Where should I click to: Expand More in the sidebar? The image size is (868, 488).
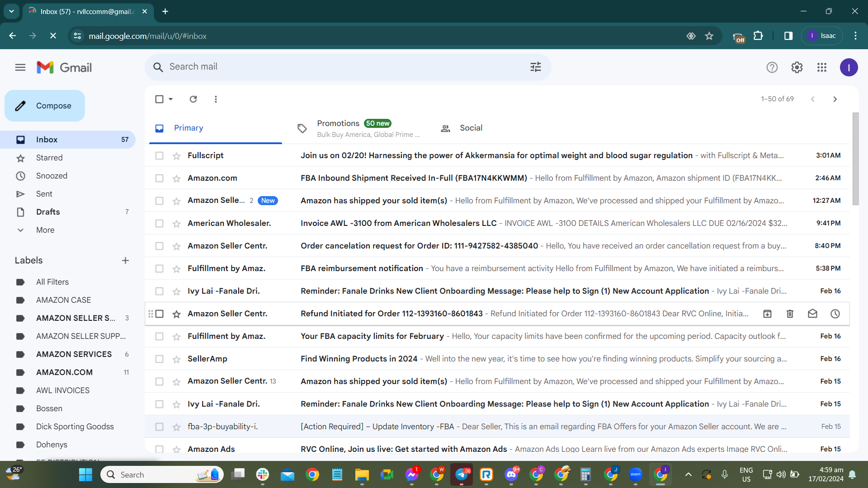(45, 230)
